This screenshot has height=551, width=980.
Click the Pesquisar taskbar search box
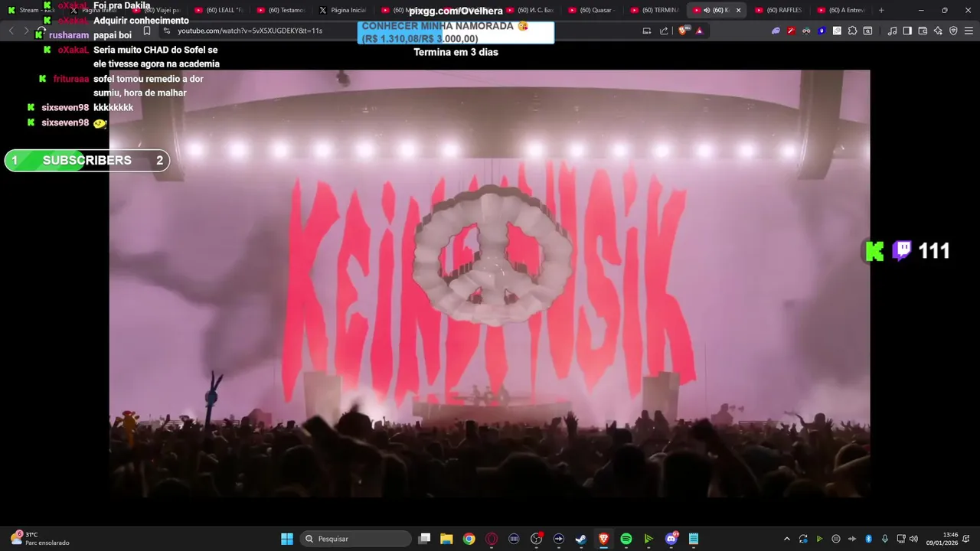[x=355, y=539]
